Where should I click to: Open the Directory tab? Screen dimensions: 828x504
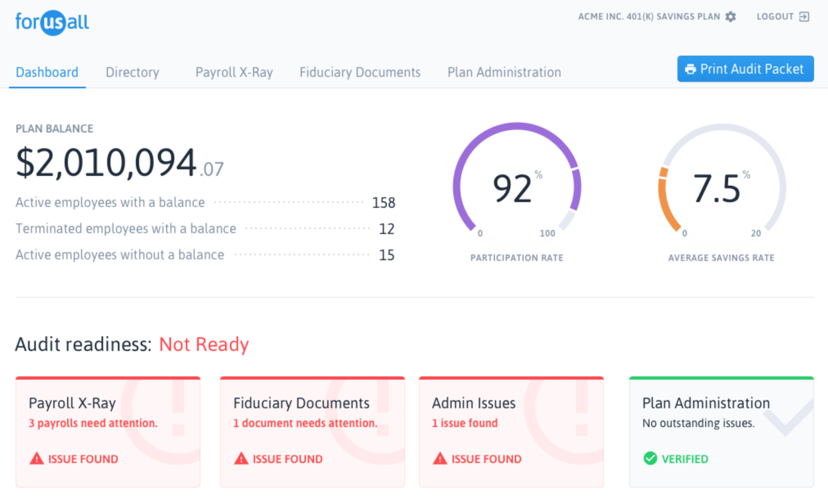[132, 72]
